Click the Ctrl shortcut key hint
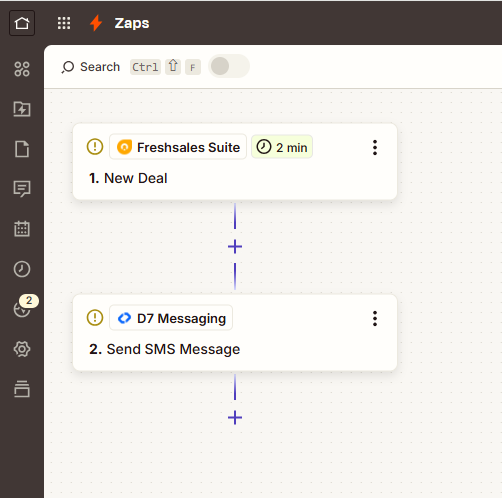Screen dimensions: 502x499 145,67
